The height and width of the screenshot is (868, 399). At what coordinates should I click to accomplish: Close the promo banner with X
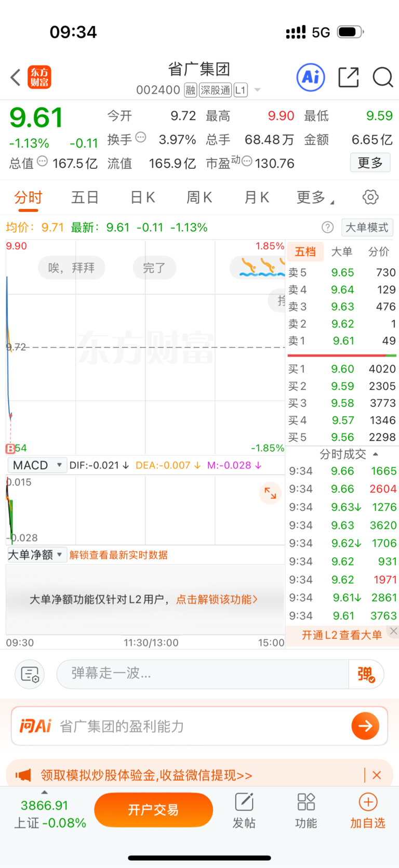pos(377,775)
